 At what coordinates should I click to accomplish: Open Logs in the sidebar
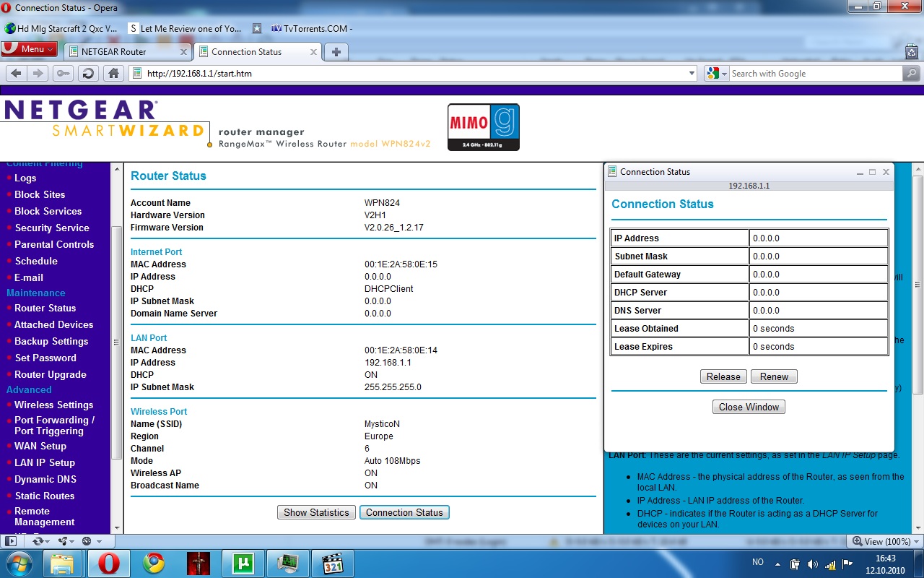tap(25, 178)
